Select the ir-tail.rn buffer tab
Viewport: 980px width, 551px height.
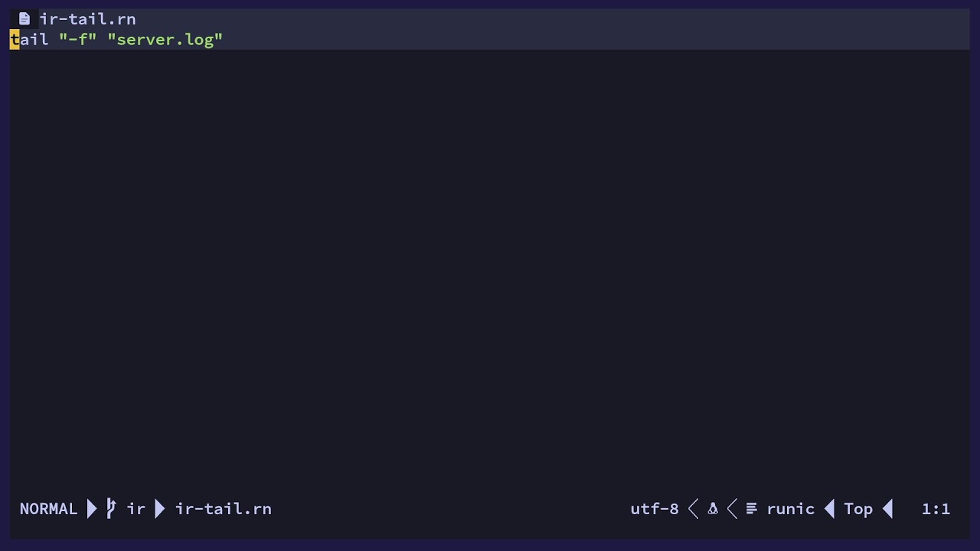click(x=87, y=19)
